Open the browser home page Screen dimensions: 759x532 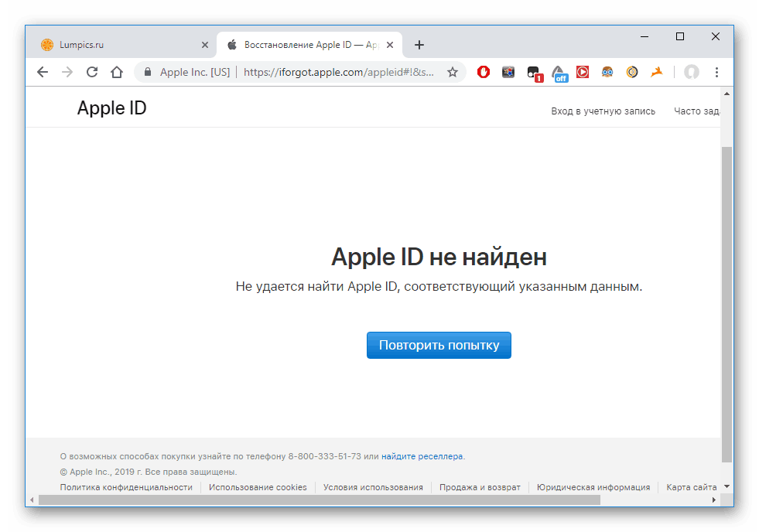tap(117, 72)
